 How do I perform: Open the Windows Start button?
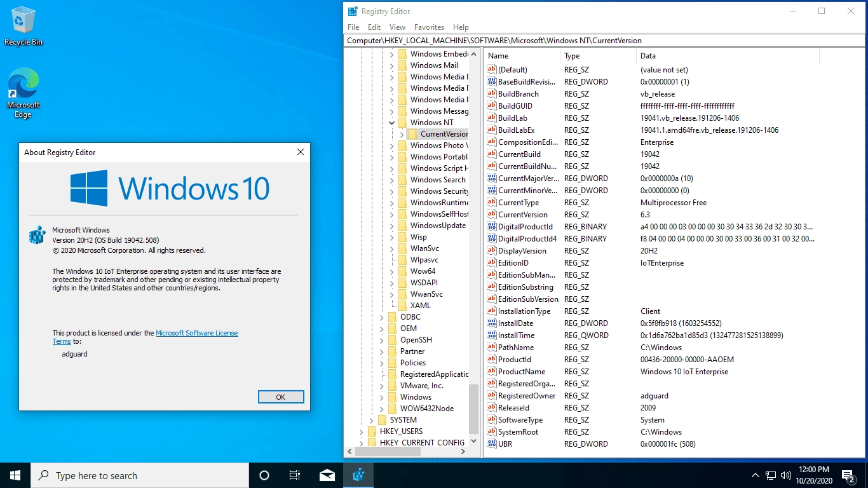point(15,475)
